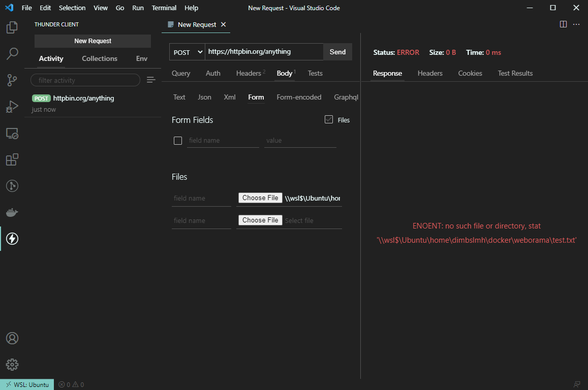This screenshot has height=390, width=588.
Task: Open the Explorer icon
Action: click(12, 27)
